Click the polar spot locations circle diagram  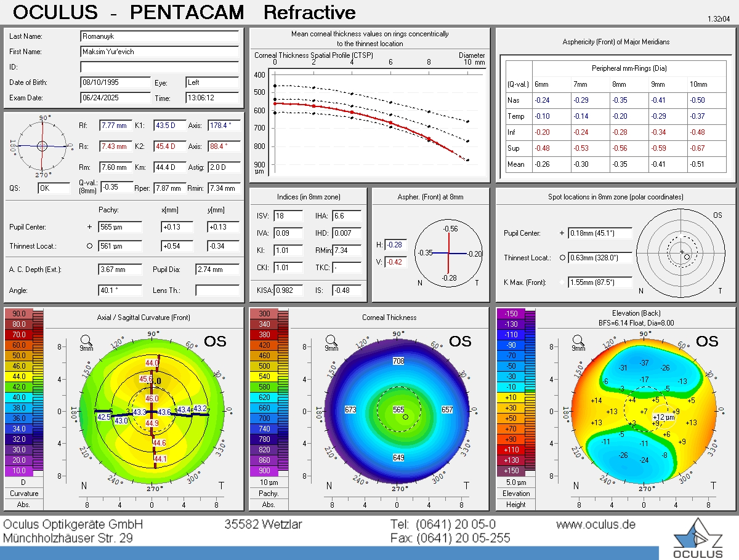coord(682,253)
